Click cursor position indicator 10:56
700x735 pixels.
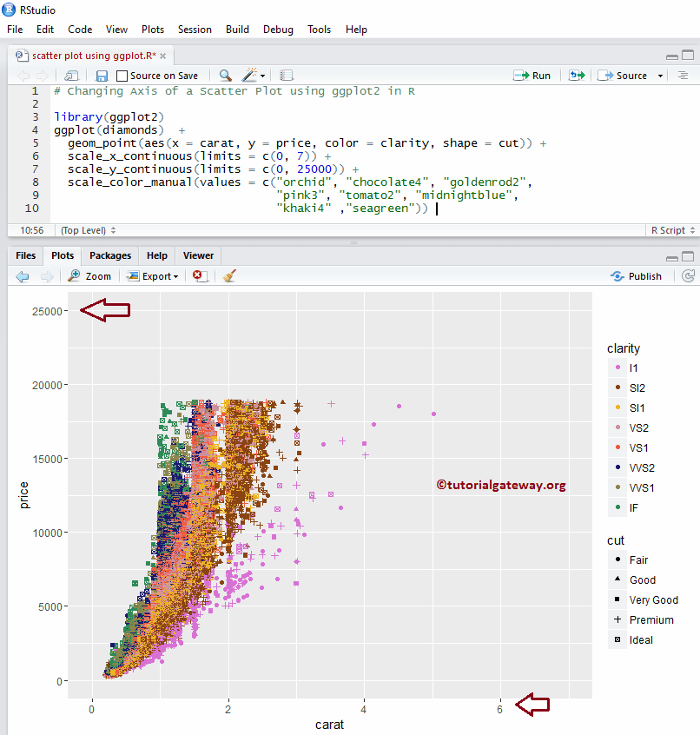pos(32,230)
